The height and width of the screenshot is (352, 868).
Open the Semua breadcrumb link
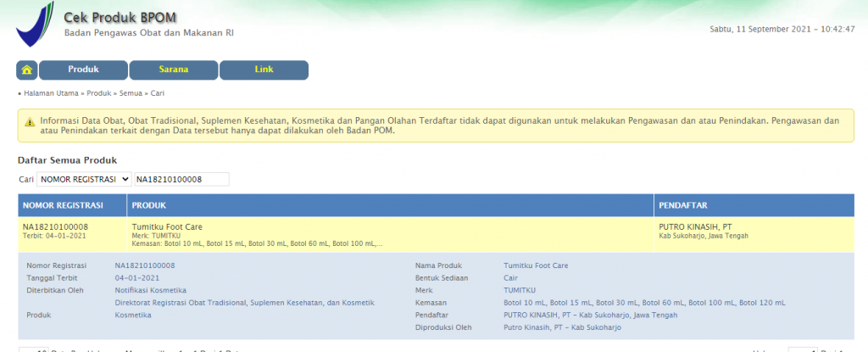click(x=131, y=93)
